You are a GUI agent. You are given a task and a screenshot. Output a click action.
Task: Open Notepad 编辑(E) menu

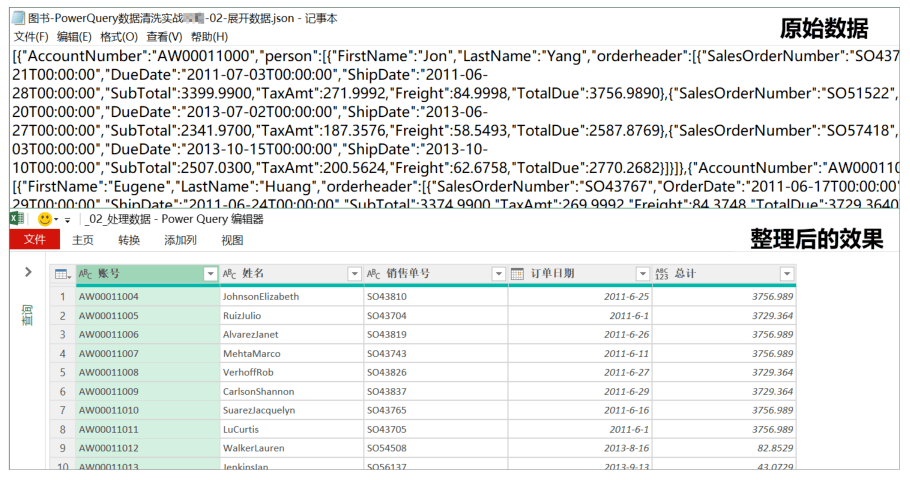74,37
